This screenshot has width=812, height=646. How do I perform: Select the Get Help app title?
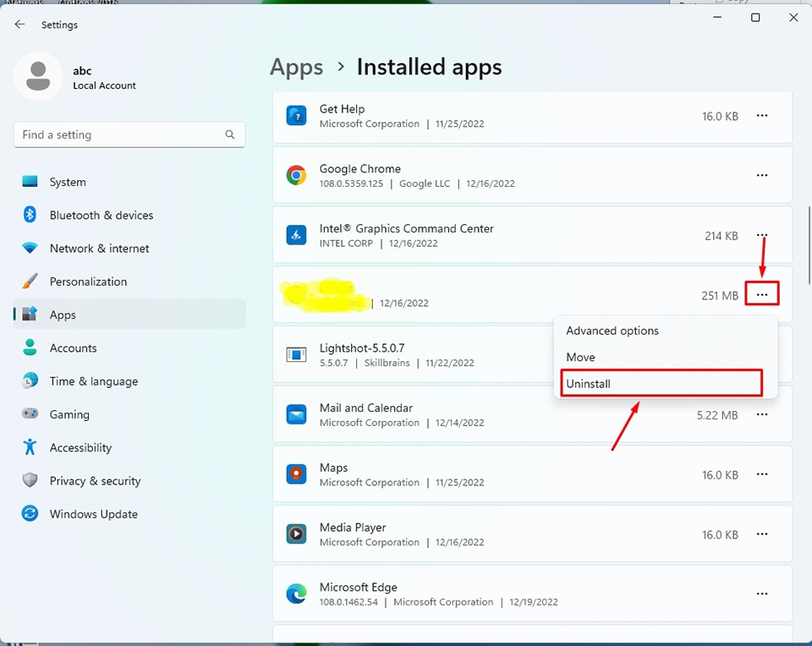(342, 109)
